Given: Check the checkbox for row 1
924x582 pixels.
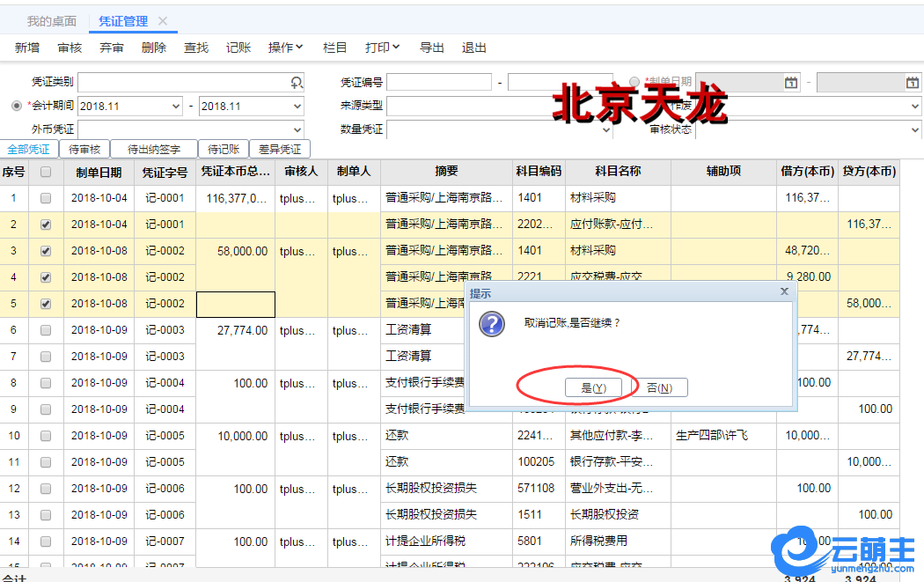Looking at the screenshot, I should (x=46, y=198).
